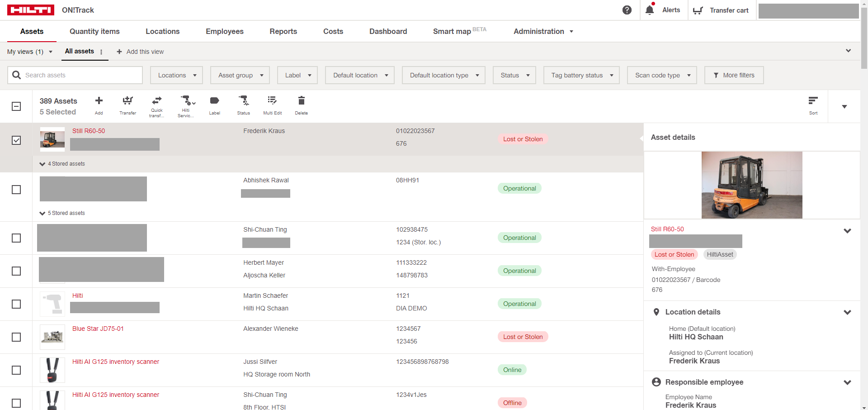
Task: Click the forklift photo in Asset details
Action: 752,185
